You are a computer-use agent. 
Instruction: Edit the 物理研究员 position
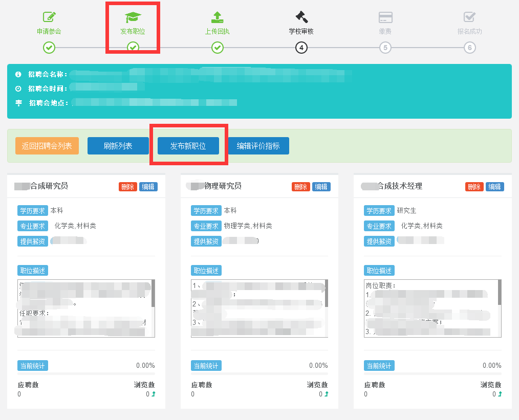(x=321, y=187)
